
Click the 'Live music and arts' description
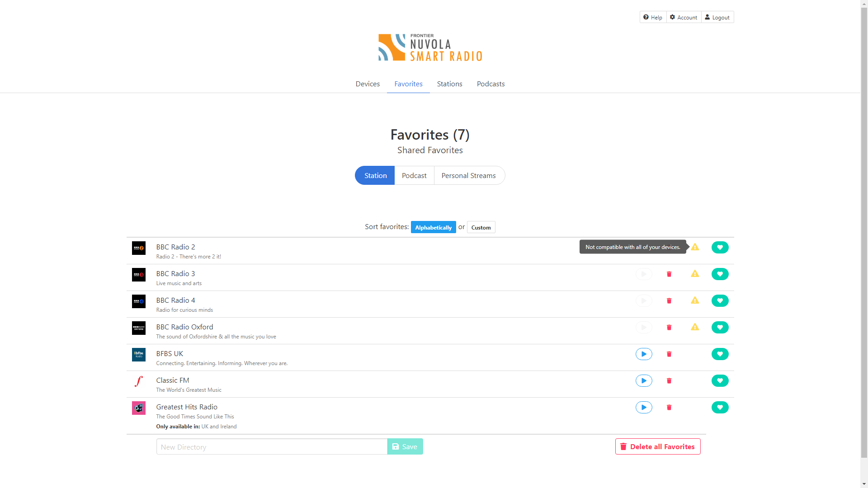pyautogui.click(x=179, y=283)
